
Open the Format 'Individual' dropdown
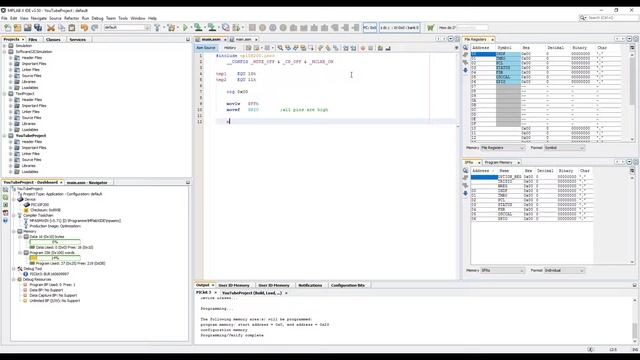pyautogui.click(x=564, y=271)
